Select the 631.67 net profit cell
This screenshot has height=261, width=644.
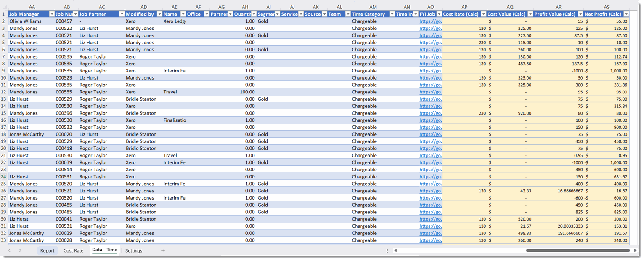tap(607, 177)
